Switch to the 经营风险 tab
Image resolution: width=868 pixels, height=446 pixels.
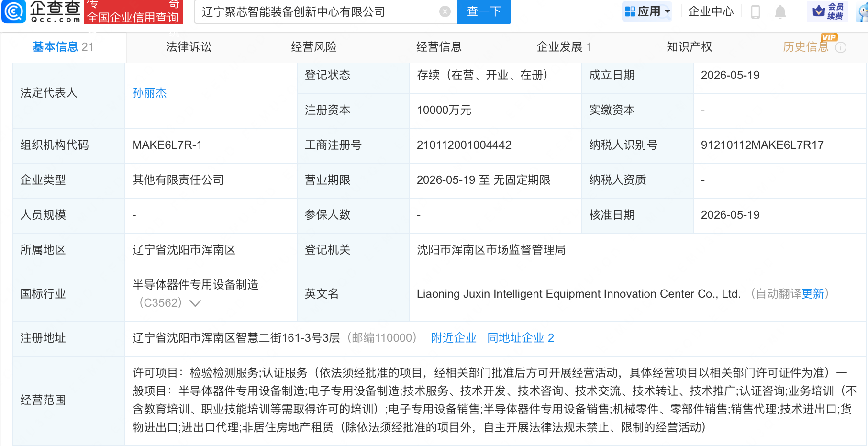tap(314, 47)
